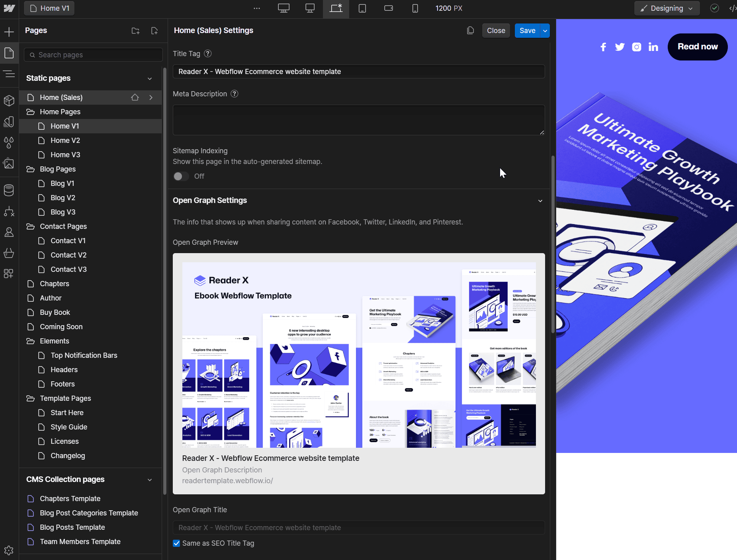
Task: Close the page settings panel
Action: coord(496,31)
